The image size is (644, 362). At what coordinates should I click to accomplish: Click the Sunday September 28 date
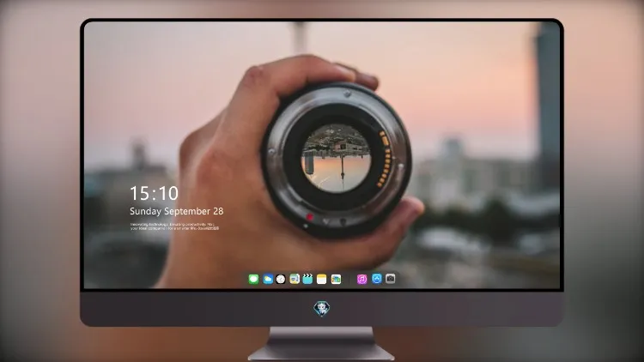[x=177, y=211]
